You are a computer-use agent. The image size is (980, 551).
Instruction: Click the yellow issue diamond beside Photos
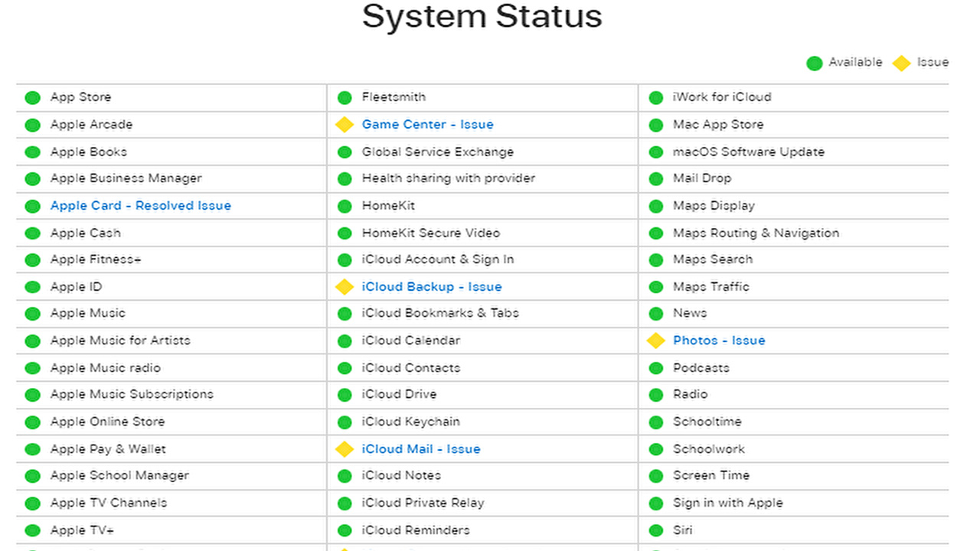656,341
